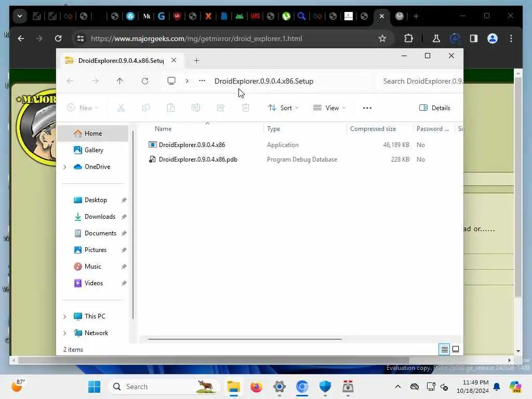Open Music in the navigation pane
Viewport: 532px width, 399px height.
pyautogui.click(x=93, y=267)
